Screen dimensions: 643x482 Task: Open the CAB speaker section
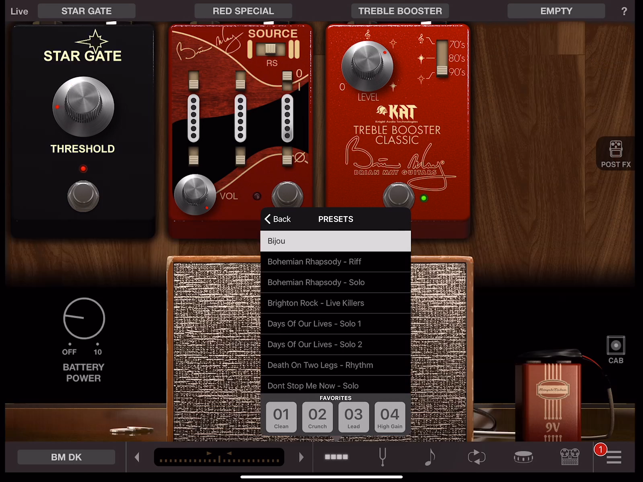(615, 349)
